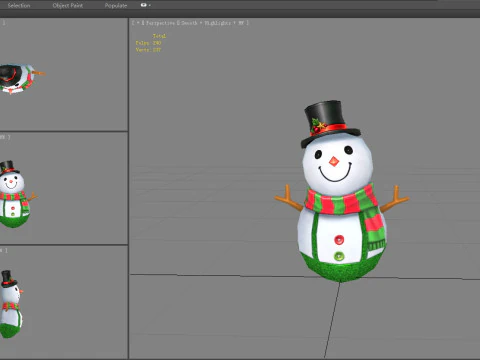Viewport: 480px width, 360px height.
Task: Open the viewport plus general menu
Action: pos(138,23)
